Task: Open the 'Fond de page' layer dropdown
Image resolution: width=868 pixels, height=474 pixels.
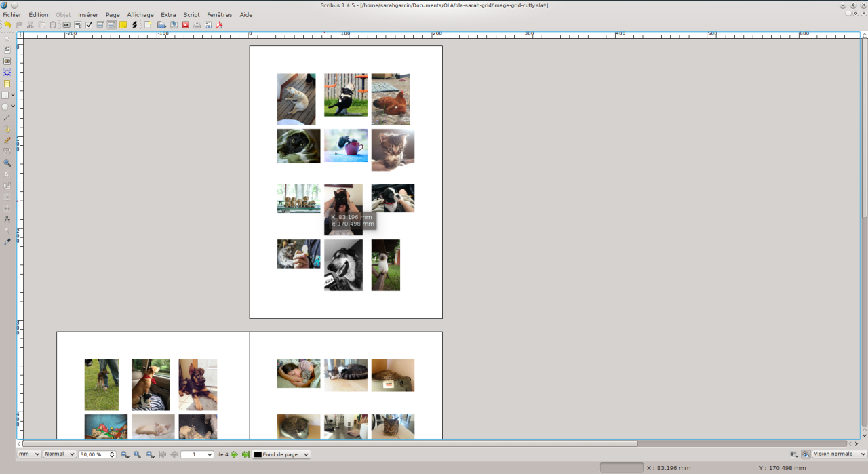Action: click(x=280, y=454)
